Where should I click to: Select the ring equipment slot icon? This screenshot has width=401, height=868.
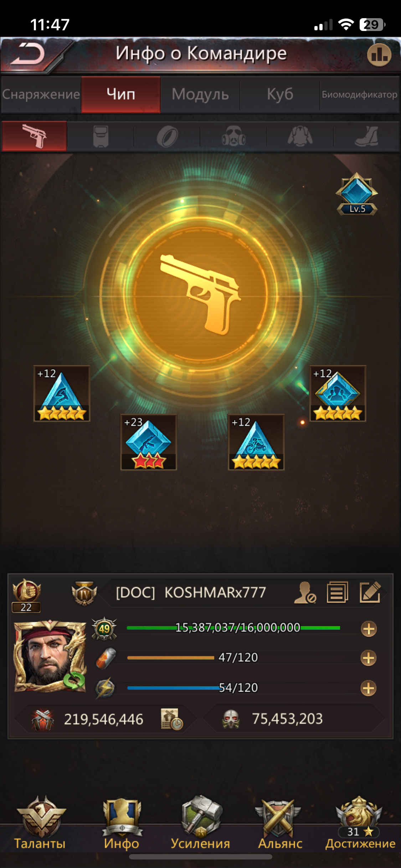coord(167,136)
